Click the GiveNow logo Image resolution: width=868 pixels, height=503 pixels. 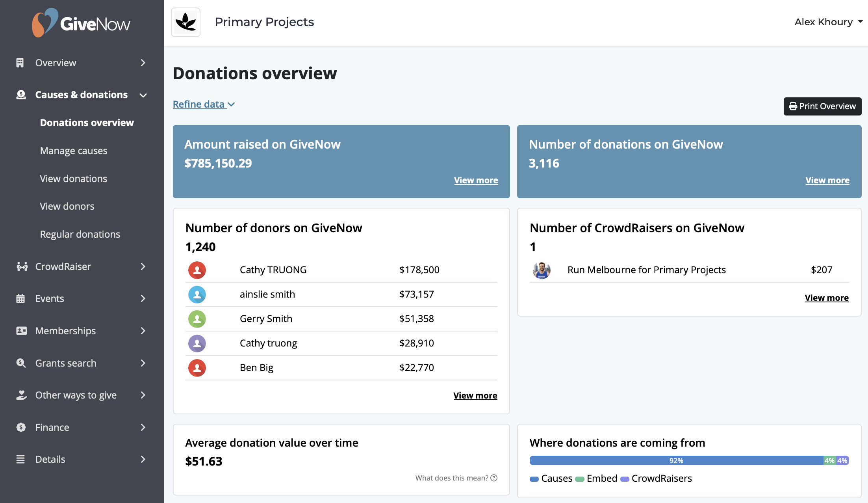[81, 23]
